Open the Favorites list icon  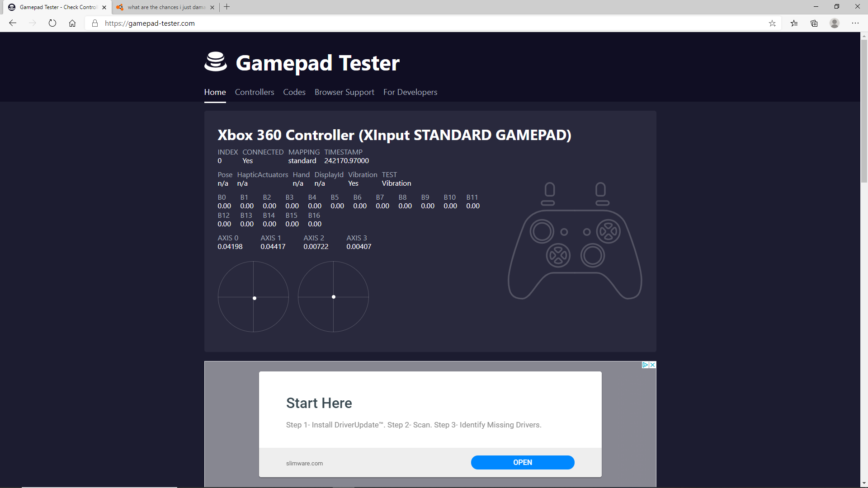[794, 23]
